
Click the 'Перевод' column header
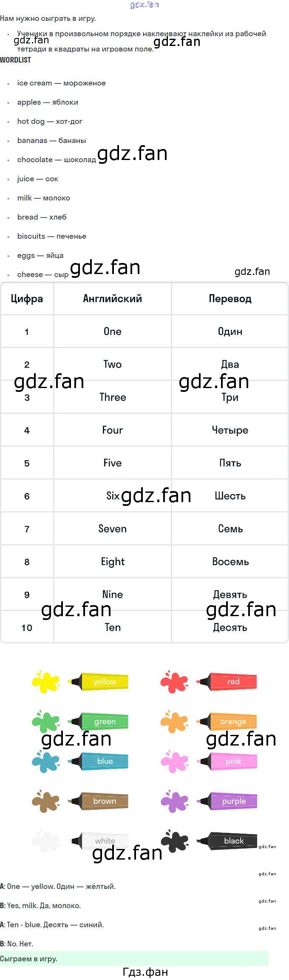[230, 299]
